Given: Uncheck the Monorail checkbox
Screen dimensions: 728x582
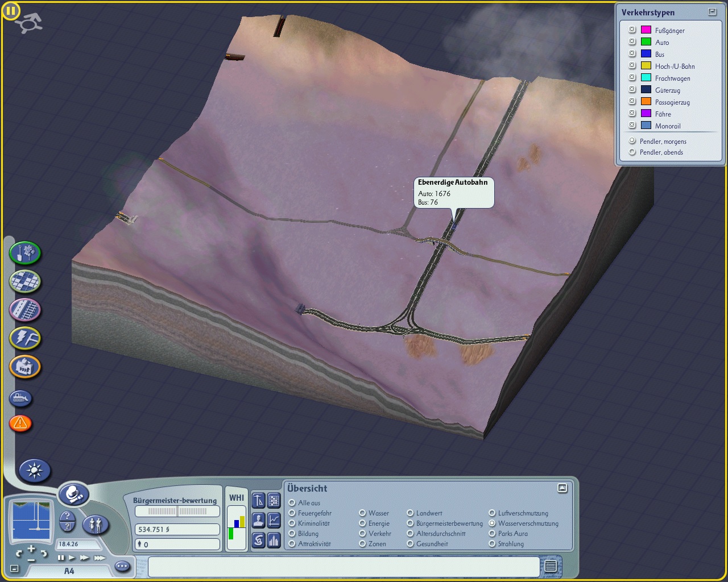Looking at the screenshot, I should [x=632, y=125].
